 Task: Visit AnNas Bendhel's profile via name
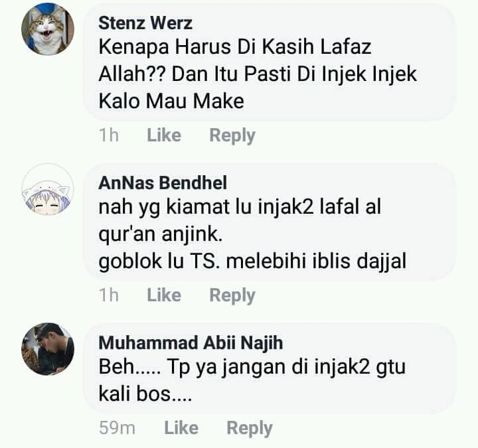163,183
